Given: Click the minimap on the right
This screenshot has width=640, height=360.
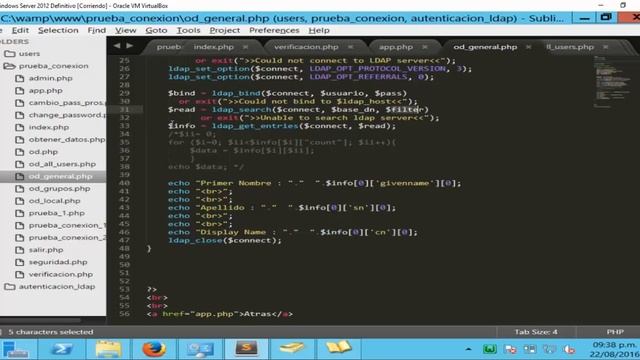Looking at the screenshot, I should coord(611,82).
